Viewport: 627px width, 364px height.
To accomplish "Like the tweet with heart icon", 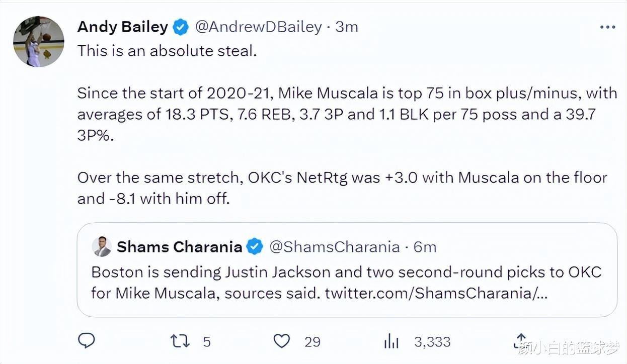I will click(282, 342).
